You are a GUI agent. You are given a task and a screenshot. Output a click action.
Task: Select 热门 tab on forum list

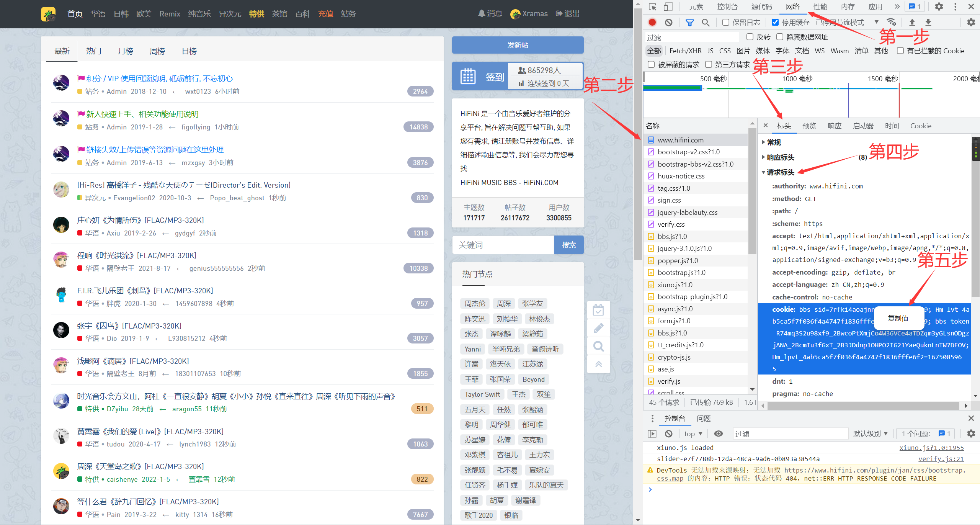coord(93,51)
